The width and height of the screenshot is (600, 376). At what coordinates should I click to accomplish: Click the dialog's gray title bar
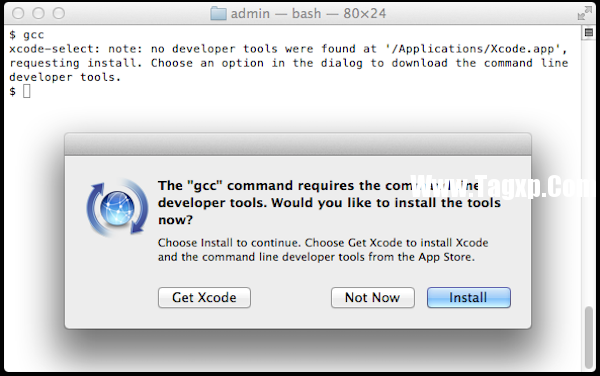tap(298, 144)
